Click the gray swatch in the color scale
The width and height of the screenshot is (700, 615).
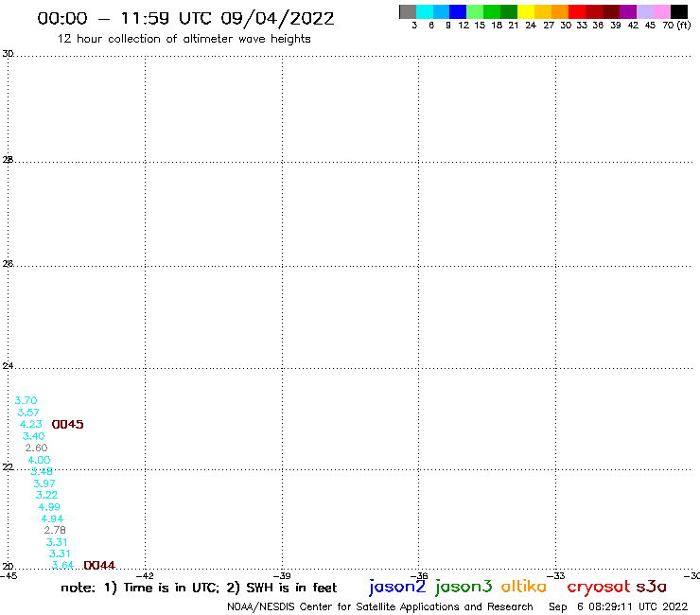(x=408, y=11)
